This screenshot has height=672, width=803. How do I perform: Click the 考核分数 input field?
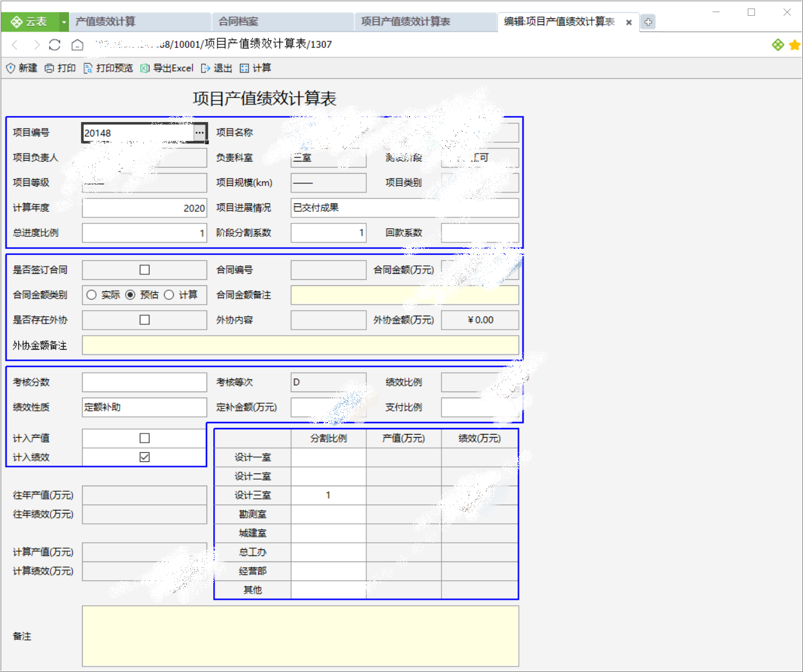[145, 382]
